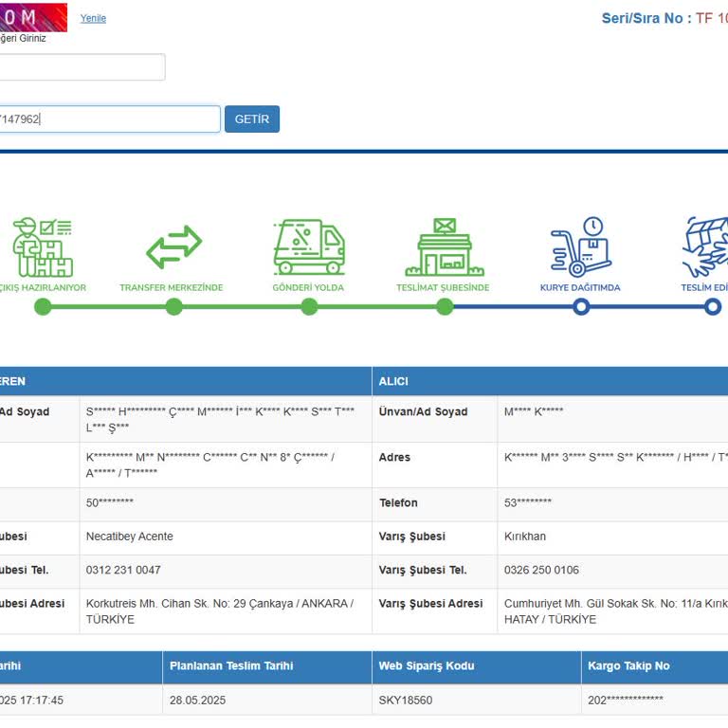This screenshot has height=728, width=728.
Task: Click the green transfer arrows icon
Action: [x=173, y=247]
